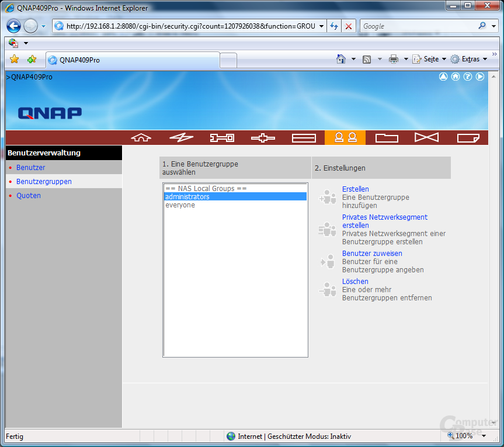The height and width of the screenshot is (447, 504).
Task: Select the QNAP409Pro browser tab
Action: [133, 60]
